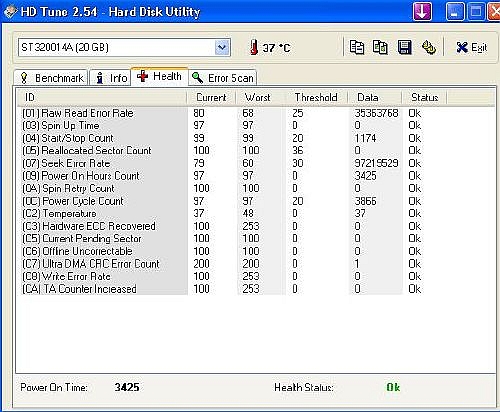Select the Seek Error Rate row
This screenshot has height=412, width=500.
tap(222, 163)
